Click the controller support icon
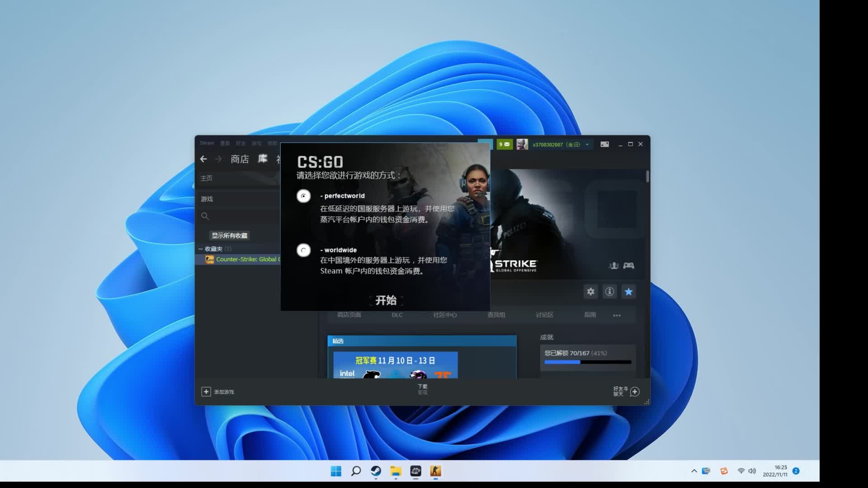The image size is (868, 488). pyautogui.click(x=628, y=266)
